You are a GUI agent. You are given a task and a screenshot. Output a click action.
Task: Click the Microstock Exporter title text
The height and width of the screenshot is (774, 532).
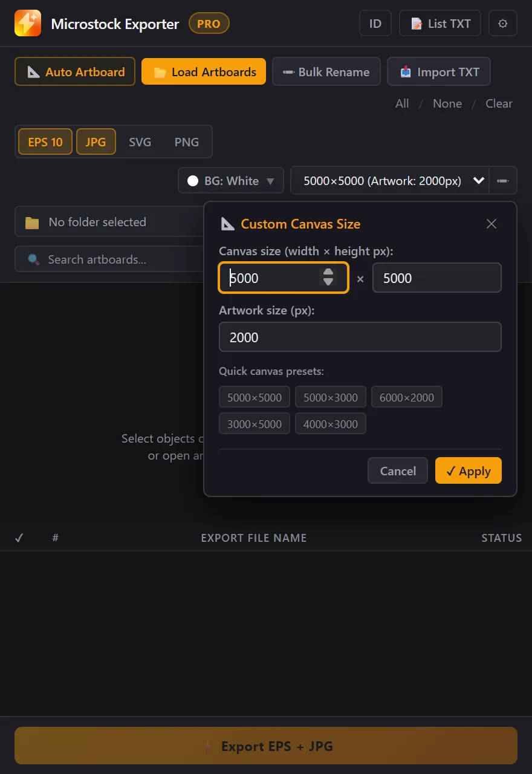(x=115, y=24)
